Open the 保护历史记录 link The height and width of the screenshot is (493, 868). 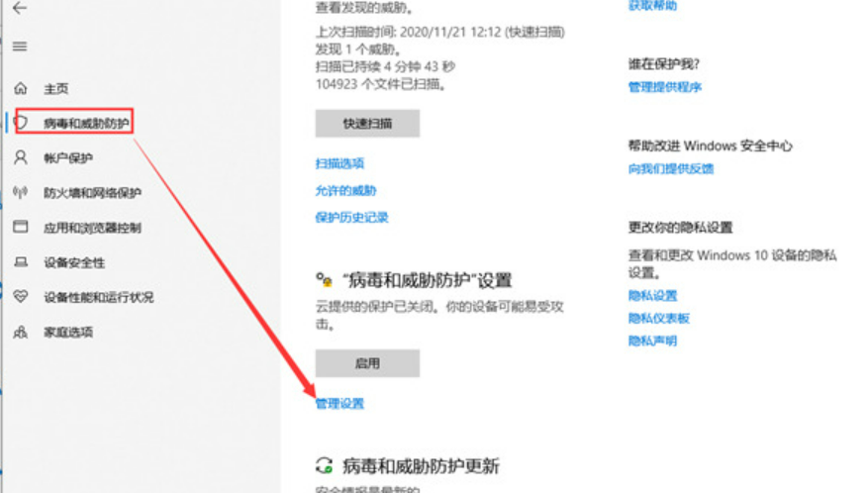click(352, 217)
